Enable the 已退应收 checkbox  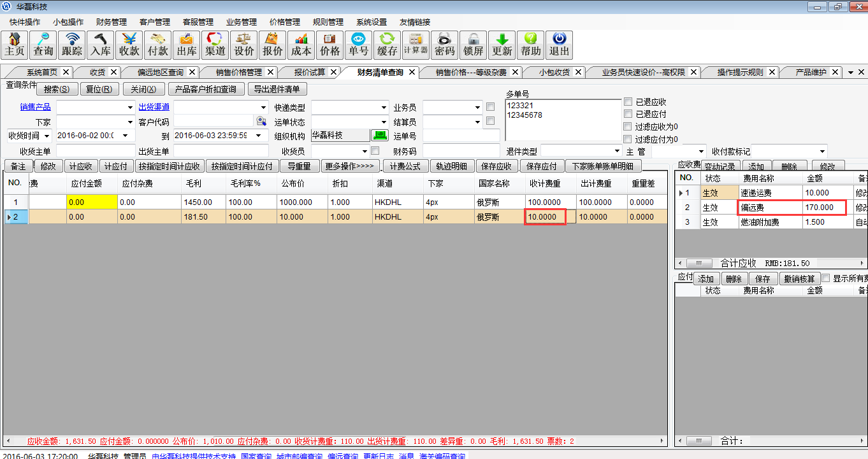point(628,102)
